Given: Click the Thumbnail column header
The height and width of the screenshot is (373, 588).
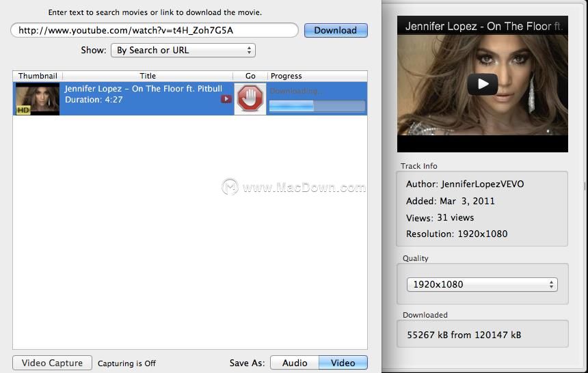Looking at the screenshot, I should [38, 76].
